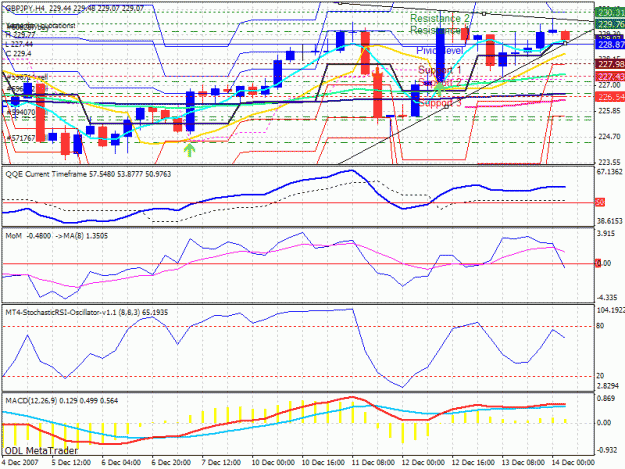Image resolution: width=625 pixels, height=469 pixels.
Task: Click the Pivot level label
Action: coord(440,51)
